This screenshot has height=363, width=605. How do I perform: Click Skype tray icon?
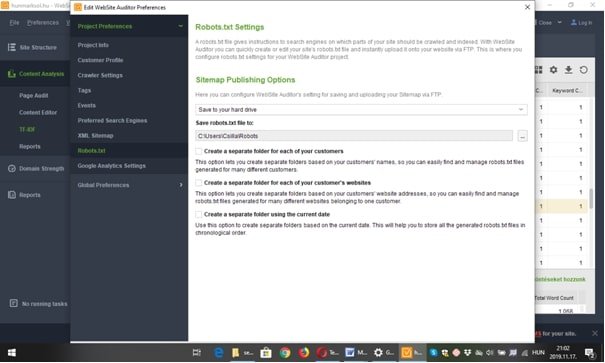434,353
